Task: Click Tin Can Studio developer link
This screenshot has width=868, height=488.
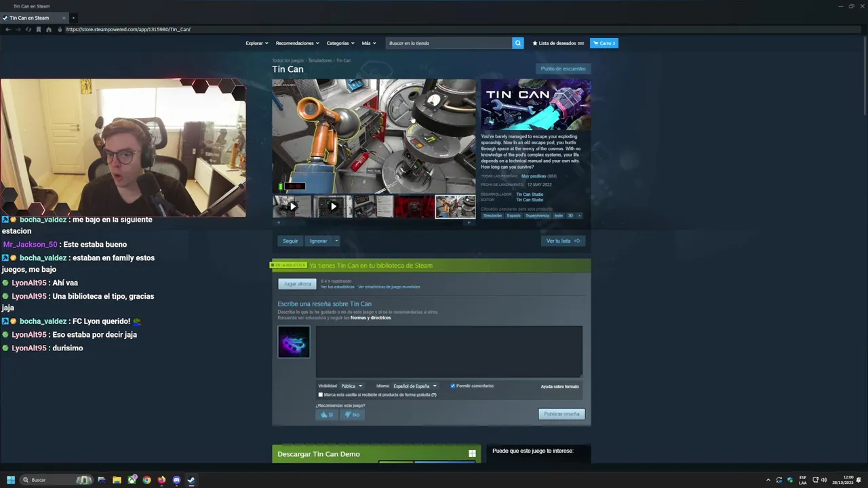Action: (530, 195)
